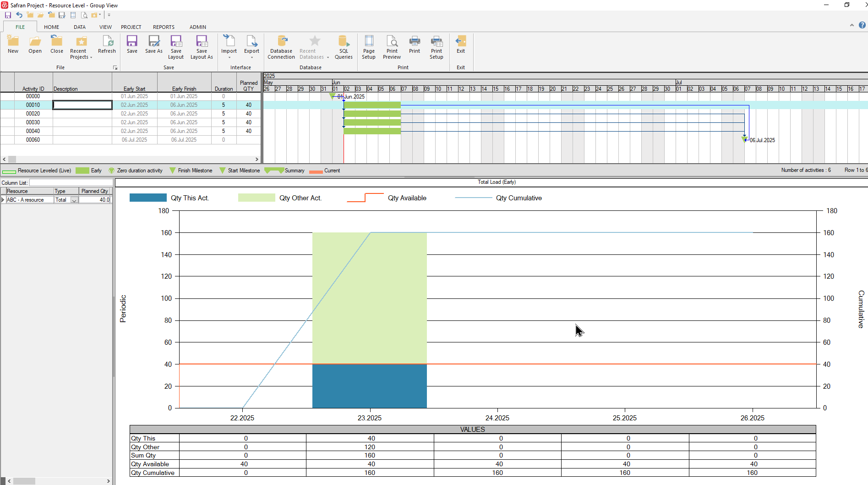This screenshot has height=485, width=868.
Task: Switch to the FILE ribbon tab
Action: [x=20, y=27]
